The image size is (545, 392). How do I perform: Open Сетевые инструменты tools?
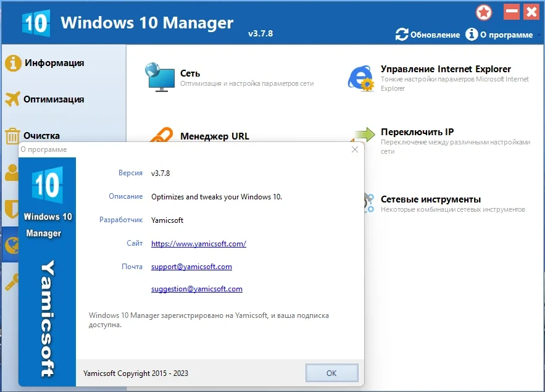[x=431, y=199]
